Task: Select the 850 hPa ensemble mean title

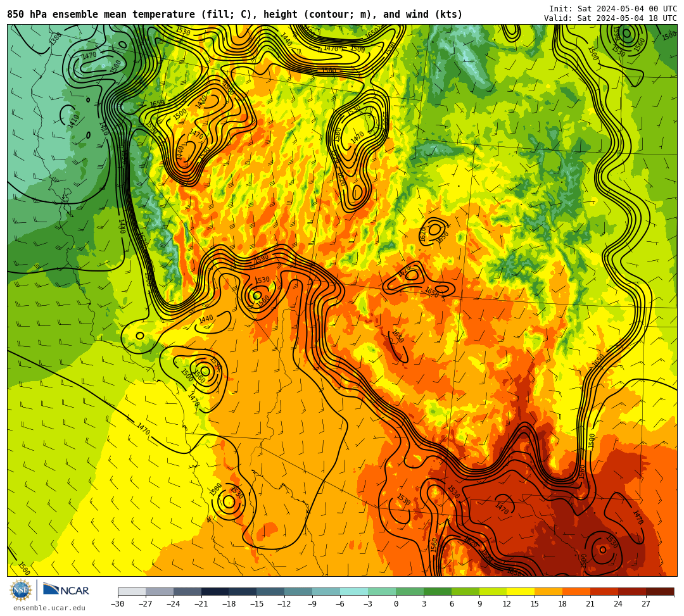Action: click(235, 15)
